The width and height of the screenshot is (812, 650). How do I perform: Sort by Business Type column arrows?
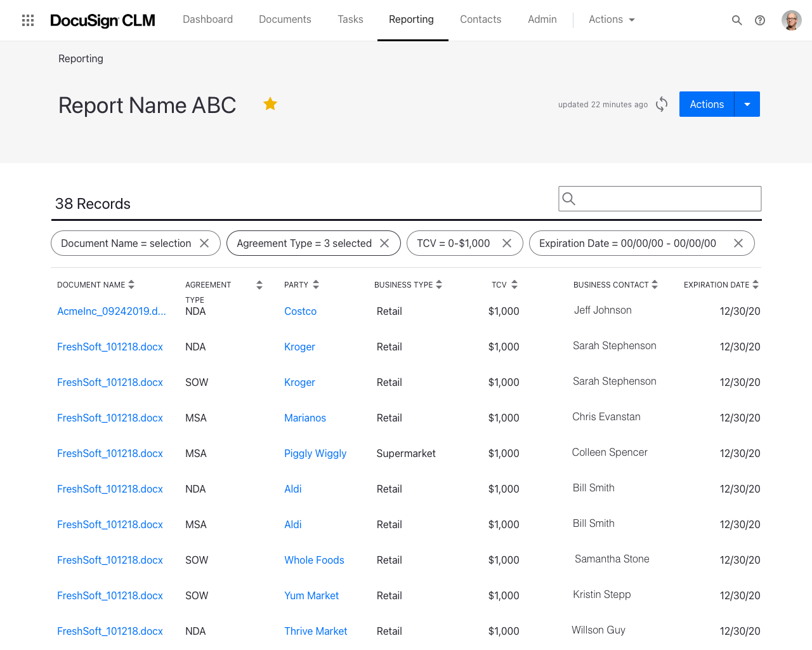439,284
